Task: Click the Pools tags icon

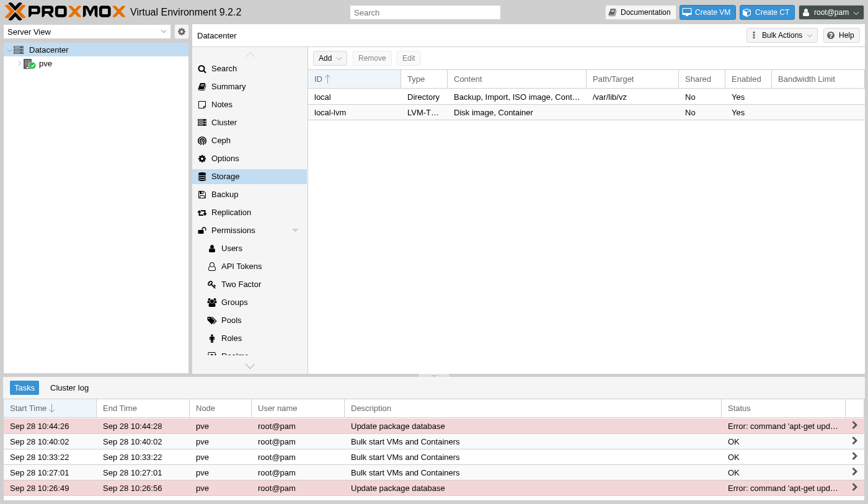Action: pyautogui.click(x=212, y=321)
